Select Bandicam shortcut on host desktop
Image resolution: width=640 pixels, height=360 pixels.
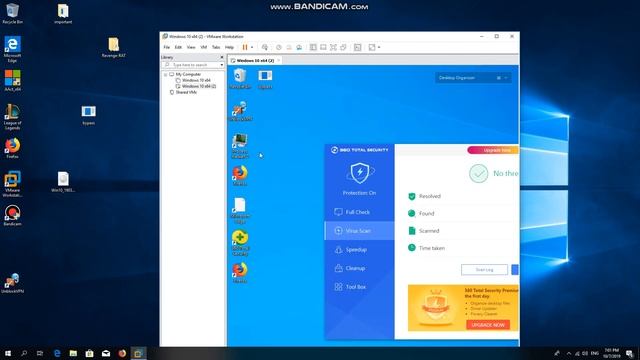12,216
